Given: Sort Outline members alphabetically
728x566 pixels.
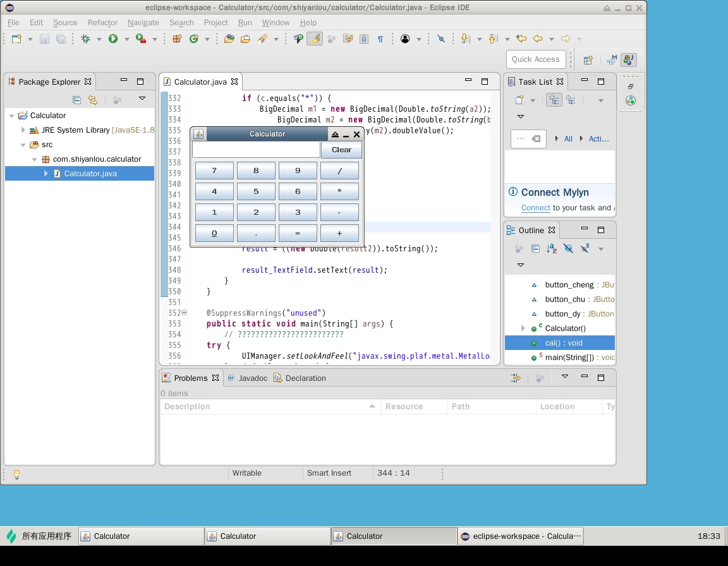Looking at the screenshot, I should click(x=552, y=249).
